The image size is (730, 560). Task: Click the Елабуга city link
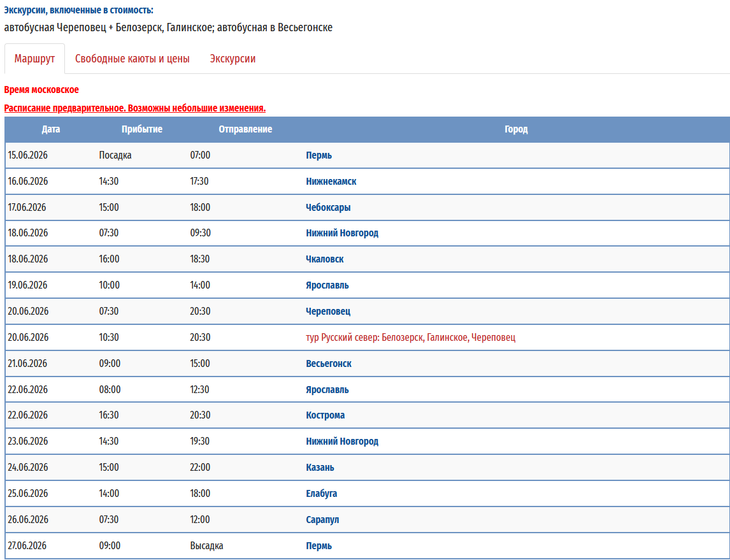click(x=321, y=494)
